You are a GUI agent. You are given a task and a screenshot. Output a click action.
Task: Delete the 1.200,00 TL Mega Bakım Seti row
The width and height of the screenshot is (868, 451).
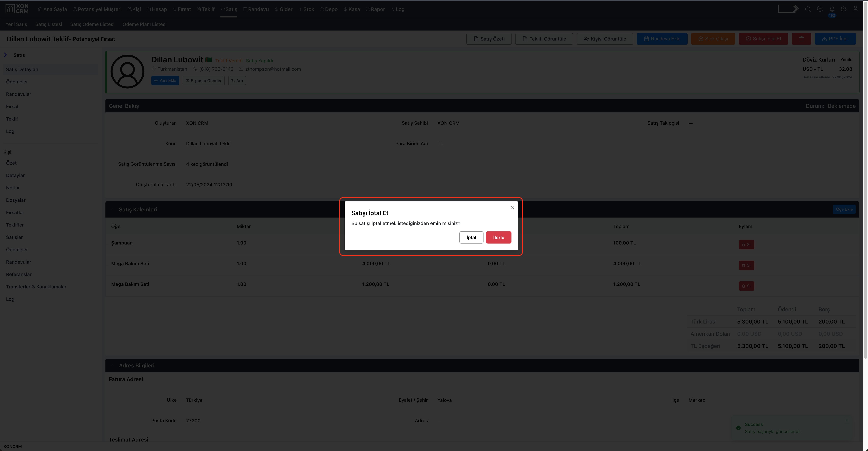pos(746,286)
